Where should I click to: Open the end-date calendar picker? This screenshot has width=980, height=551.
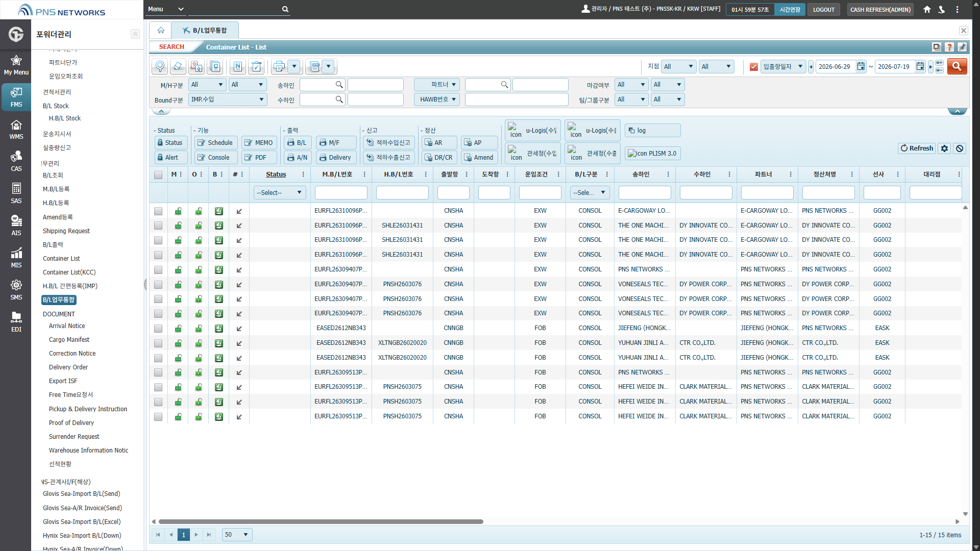pos(920,66)
